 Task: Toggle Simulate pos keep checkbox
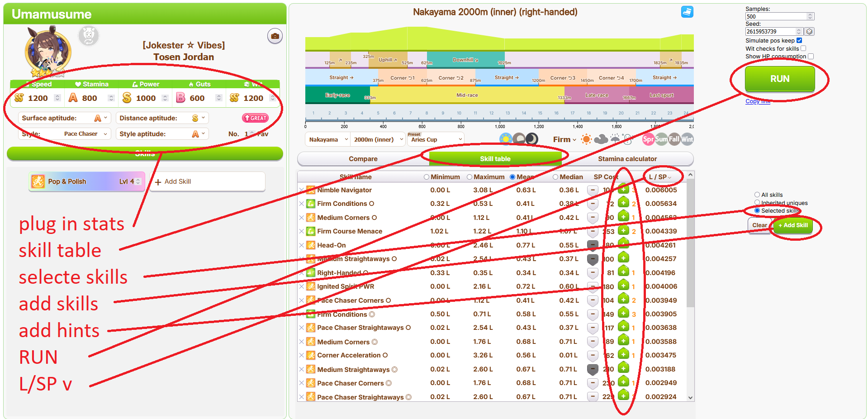pyautogui.click(x=799, y=40)
